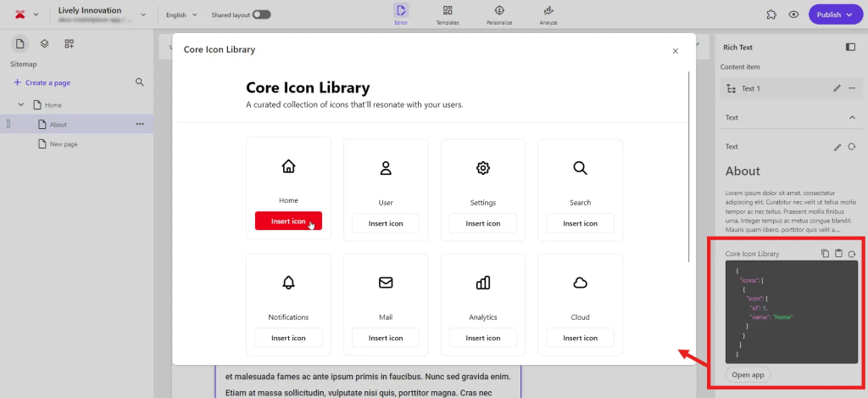Click the Open app button

pos(748,375)
